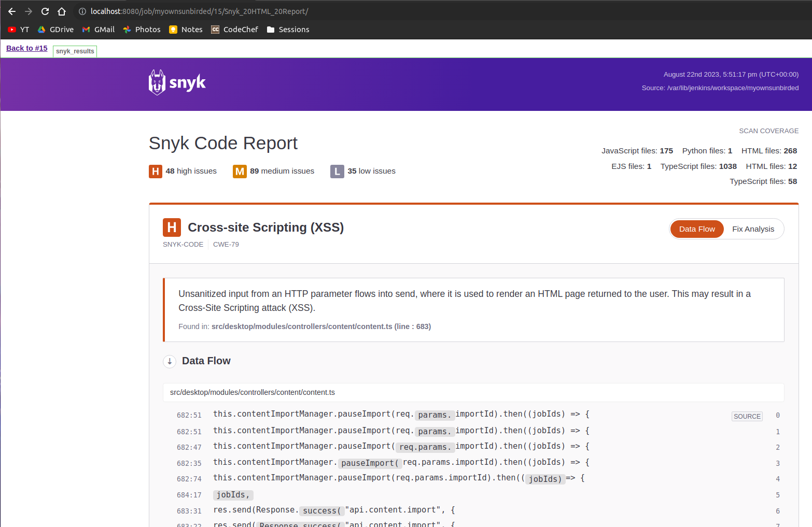Click the H severity icon beside Cross-site Scripting

coord(172,227)
